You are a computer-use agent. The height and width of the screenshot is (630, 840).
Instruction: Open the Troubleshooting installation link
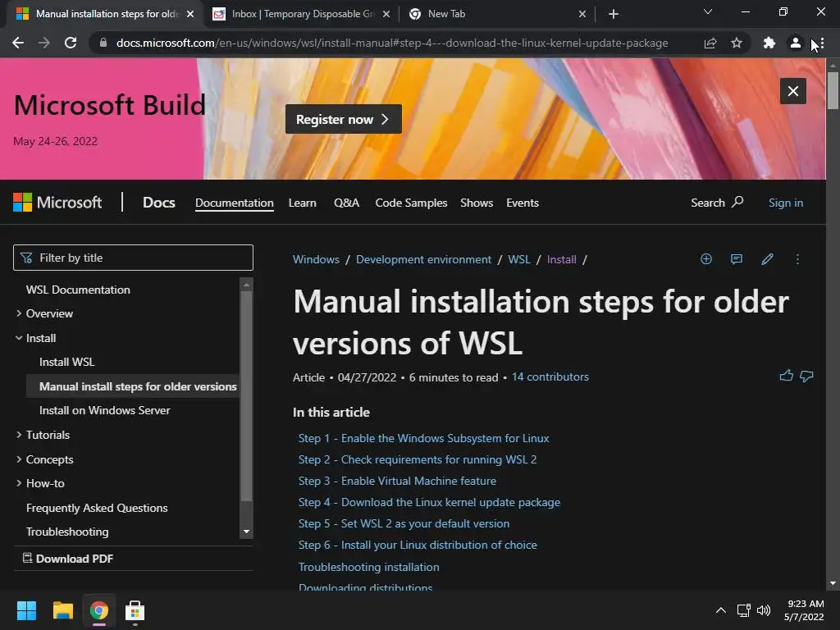pos(368,567)
